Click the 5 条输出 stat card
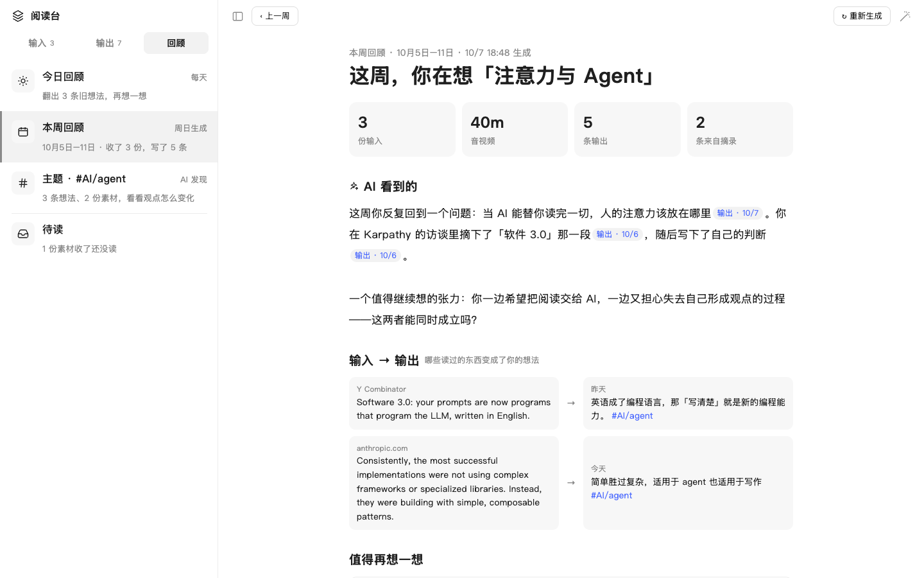Image resolution: width=924 pixels, height=578 pixels. [x=628, y=129]
